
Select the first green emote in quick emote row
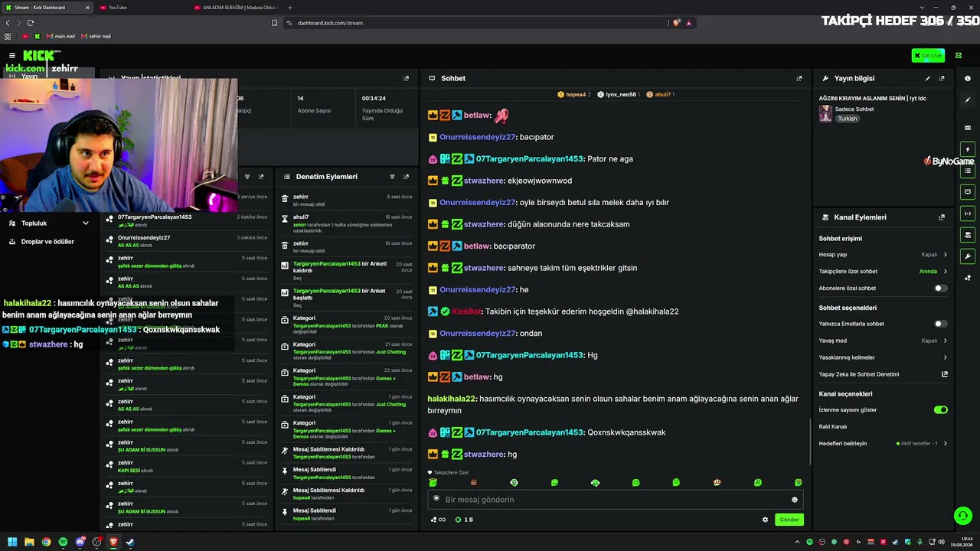[x=433, y=483]
